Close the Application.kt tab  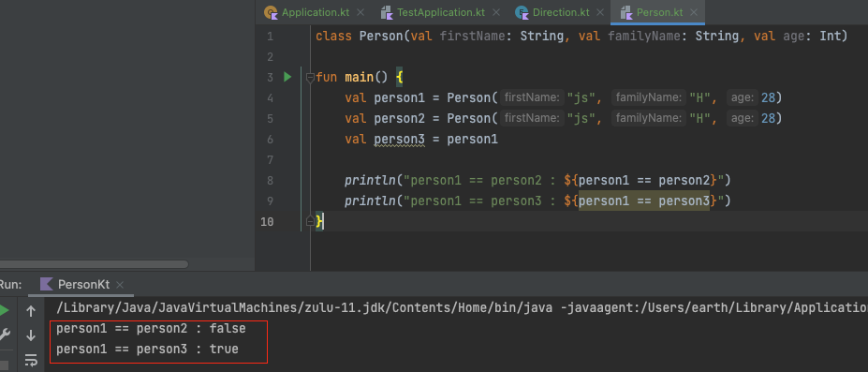click(x=360, y=12)
